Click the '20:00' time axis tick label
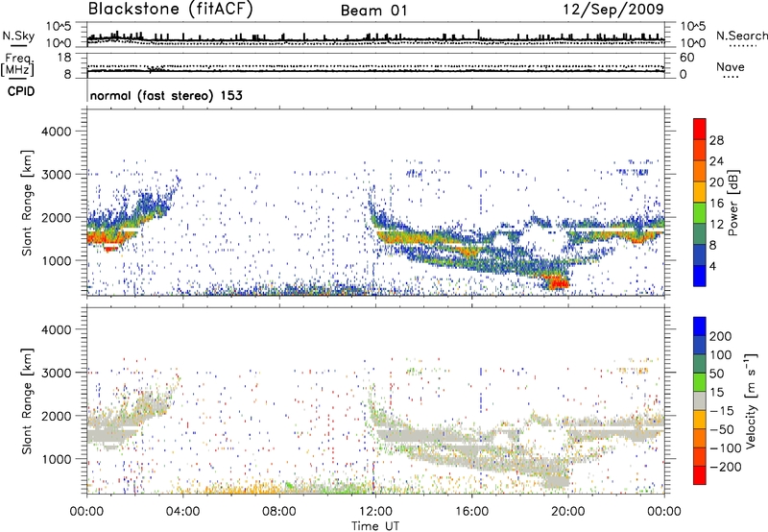This screenshot has height=532, width=768. point(567,512)
